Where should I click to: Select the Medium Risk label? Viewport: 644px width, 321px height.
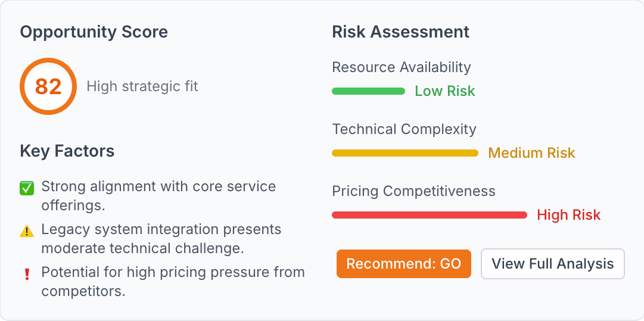point(531,153)
